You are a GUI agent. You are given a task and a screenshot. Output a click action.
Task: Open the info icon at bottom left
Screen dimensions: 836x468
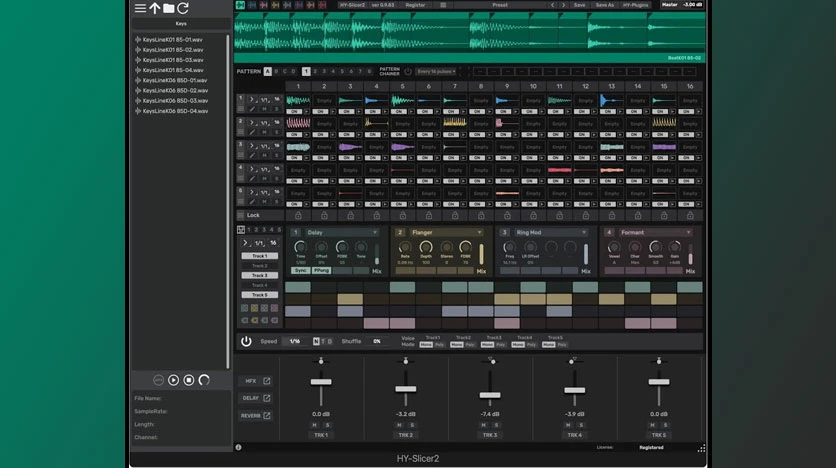click(x=238, y=447)
